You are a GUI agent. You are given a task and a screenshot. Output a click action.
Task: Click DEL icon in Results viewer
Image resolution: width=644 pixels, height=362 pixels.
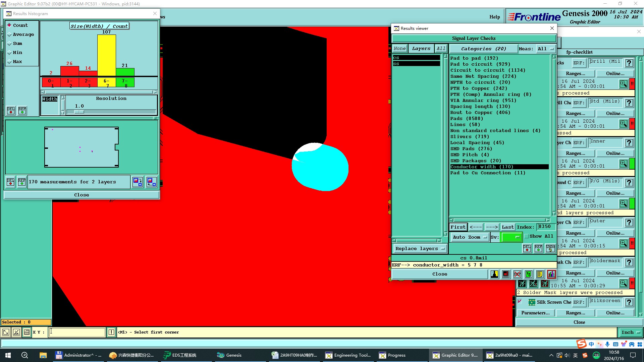pos(527,248)
